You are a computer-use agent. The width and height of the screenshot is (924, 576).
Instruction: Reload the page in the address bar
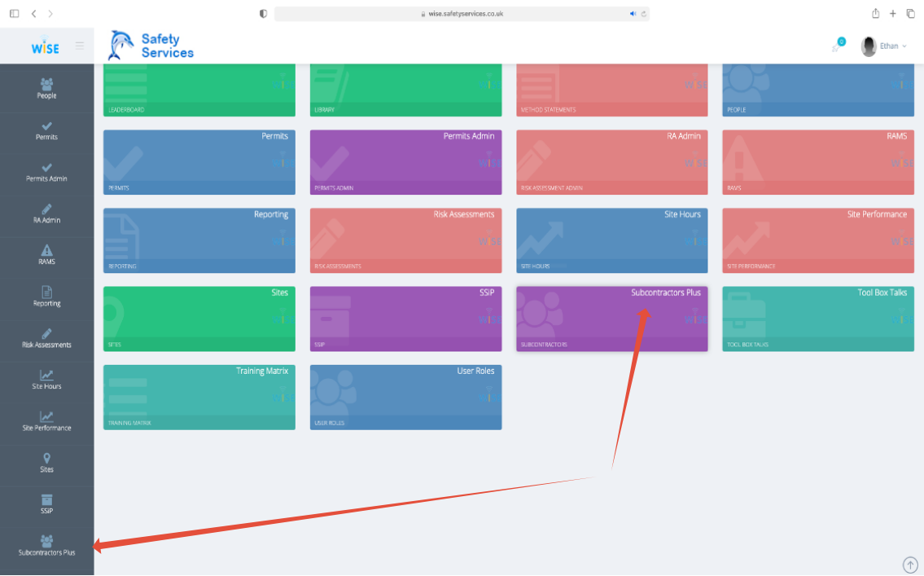pos(643,14)
